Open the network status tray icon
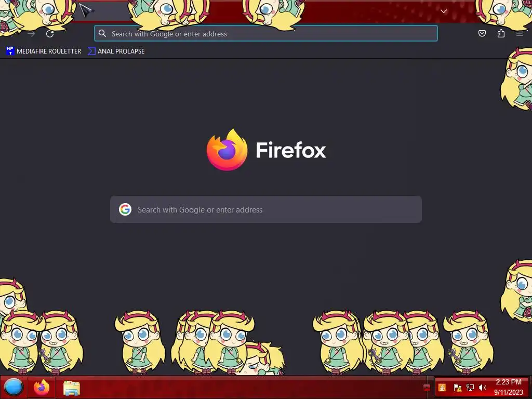Viewport: 532px width, 399px height. 470,388
